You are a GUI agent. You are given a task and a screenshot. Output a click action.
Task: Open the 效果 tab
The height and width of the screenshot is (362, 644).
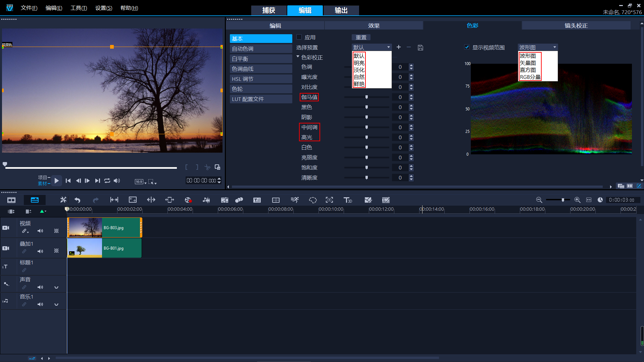[x=374, y=25]
